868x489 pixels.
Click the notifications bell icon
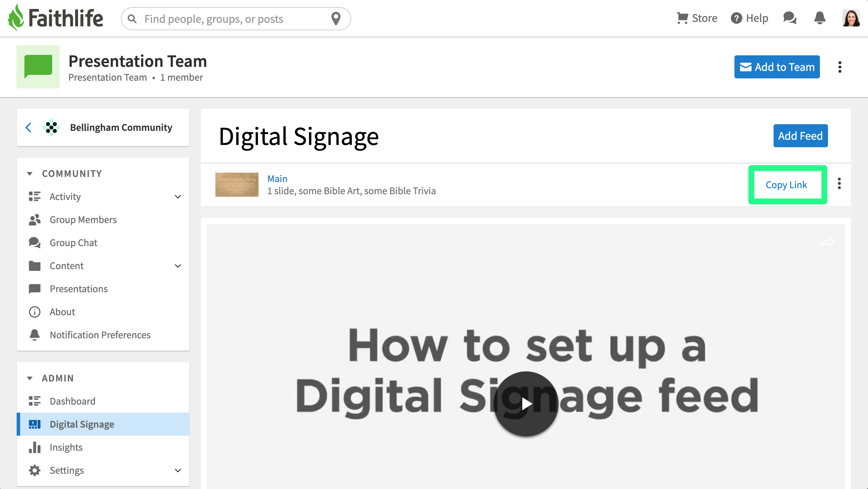819,18
